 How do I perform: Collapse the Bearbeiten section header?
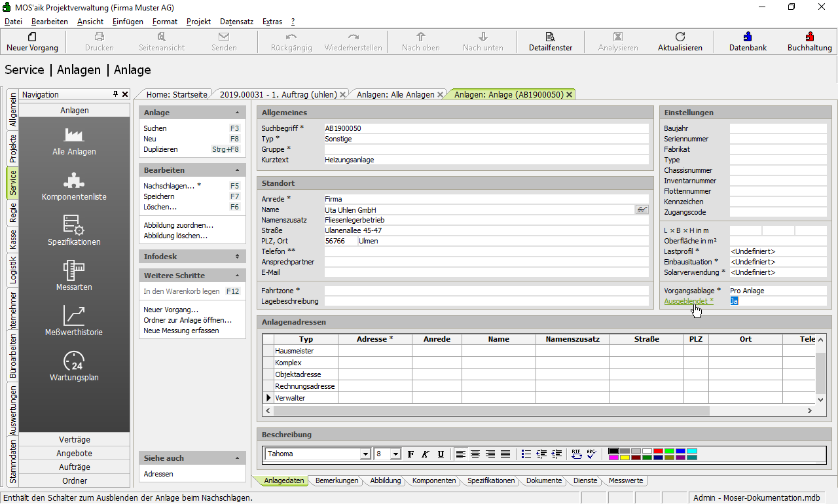coord(192,170)
